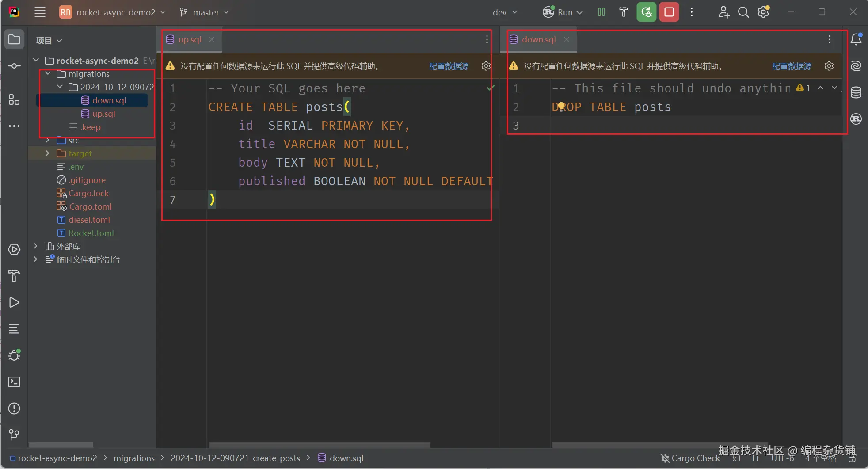
Task: Select up.sql in the project tree
Action: click(103, 114)
